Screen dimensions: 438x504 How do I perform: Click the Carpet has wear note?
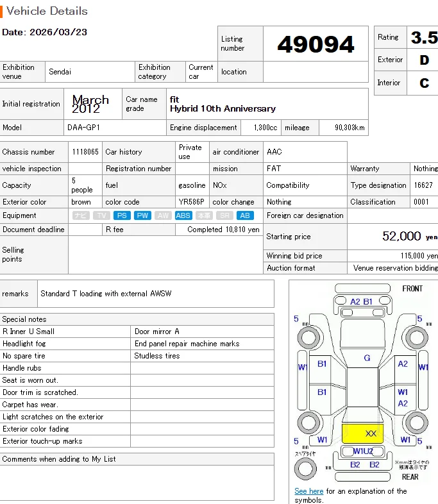30,405
